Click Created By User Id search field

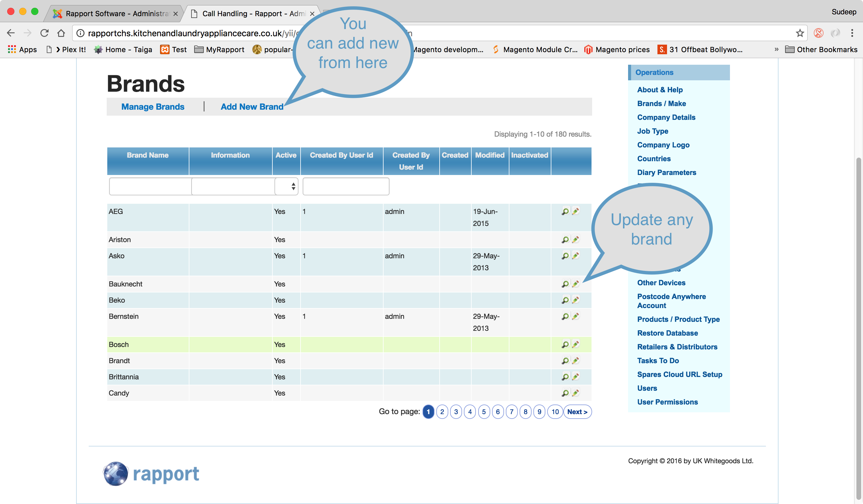click(345, 186)
